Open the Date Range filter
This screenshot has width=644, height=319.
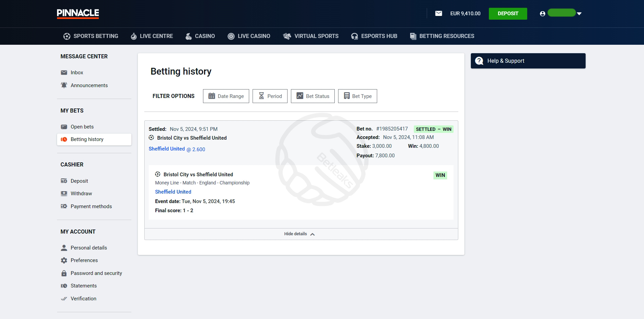226,96
